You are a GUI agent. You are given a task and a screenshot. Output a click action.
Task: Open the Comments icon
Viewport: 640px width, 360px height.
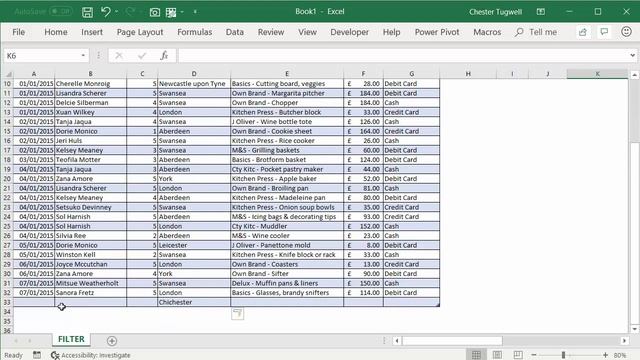tap(604, 32)
